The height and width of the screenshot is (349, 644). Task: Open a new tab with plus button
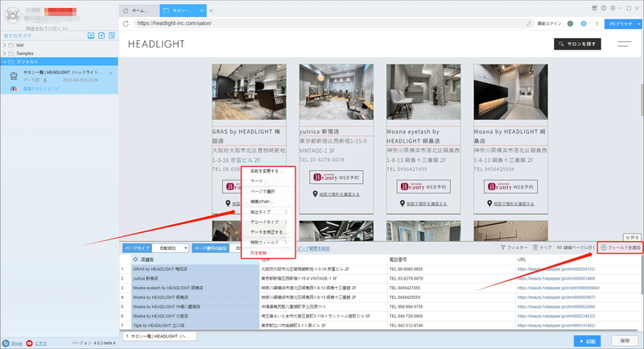[211, 10]
